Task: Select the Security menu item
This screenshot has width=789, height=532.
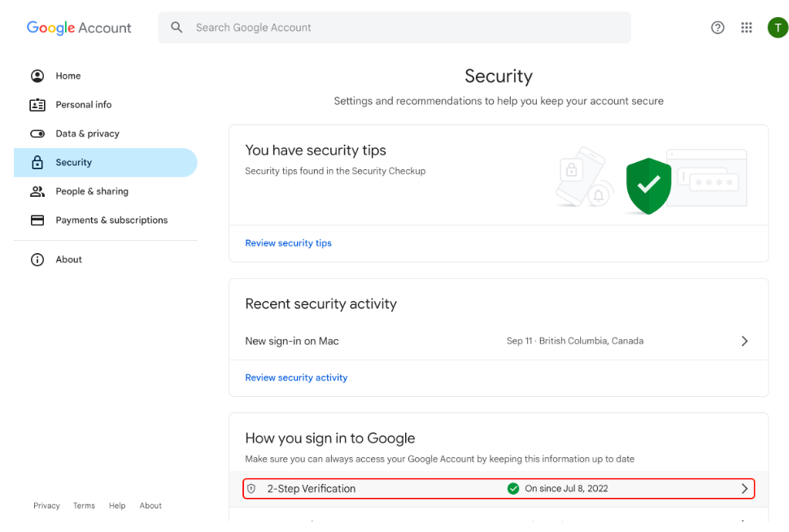Action: 74,163
